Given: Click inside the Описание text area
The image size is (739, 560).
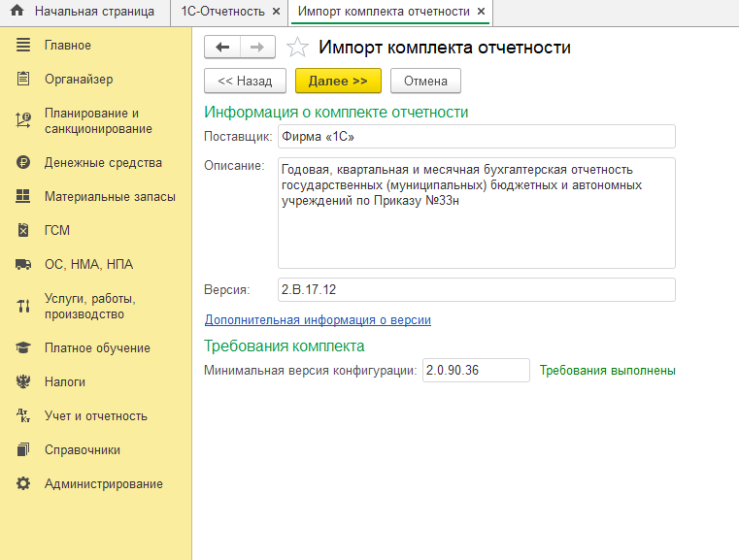Looking at the screenshot, I should [x=477, y=213].
